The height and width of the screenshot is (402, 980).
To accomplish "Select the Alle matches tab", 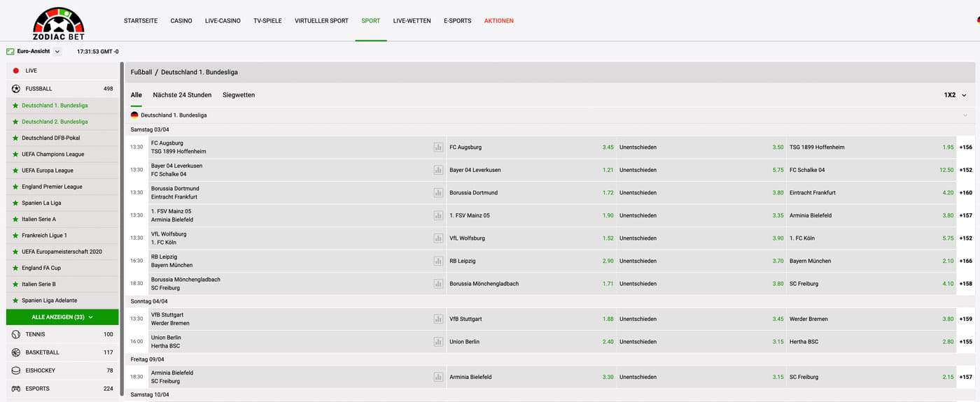I will pos(136,95).
